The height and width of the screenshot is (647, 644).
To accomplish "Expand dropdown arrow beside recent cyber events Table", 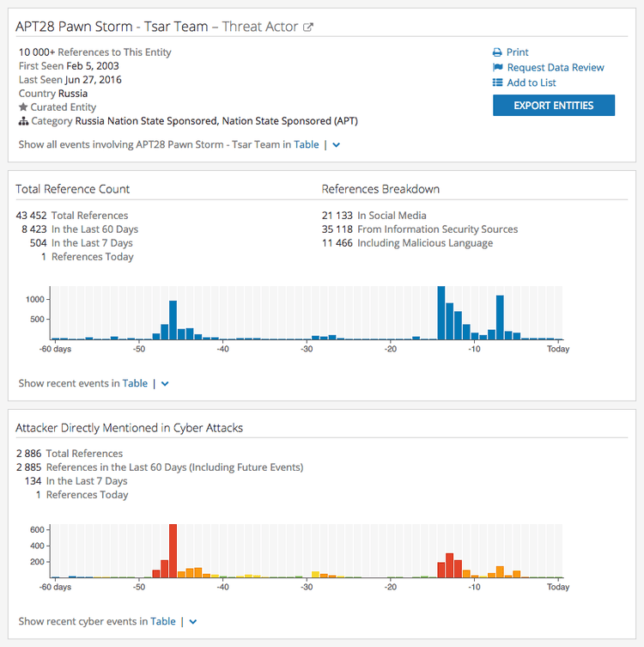I will 193,622.
